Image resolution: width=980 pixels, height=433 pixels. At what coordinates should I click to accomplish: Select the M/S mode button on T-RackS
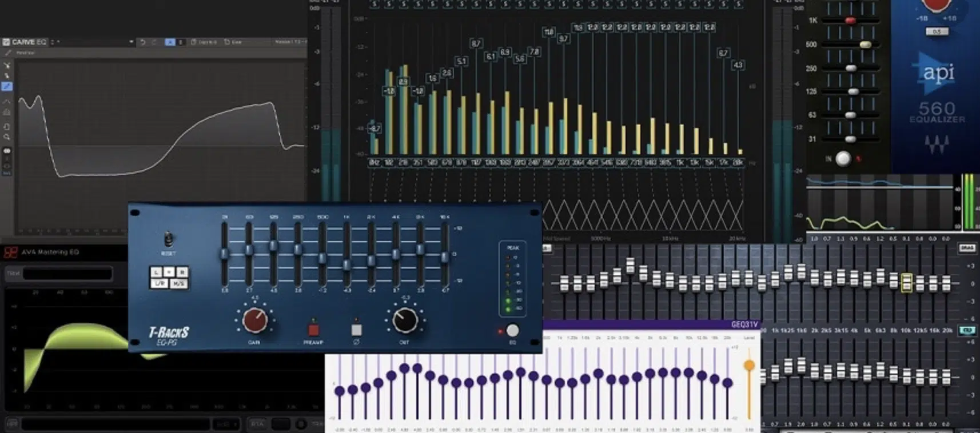coord(179,283)
